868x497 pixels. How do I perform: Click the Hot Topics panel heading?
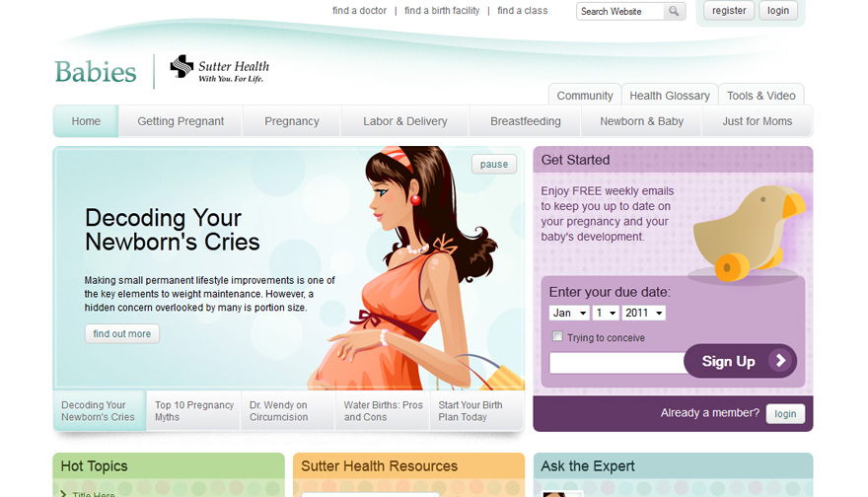pyautogui.click(x=94, y=466)
